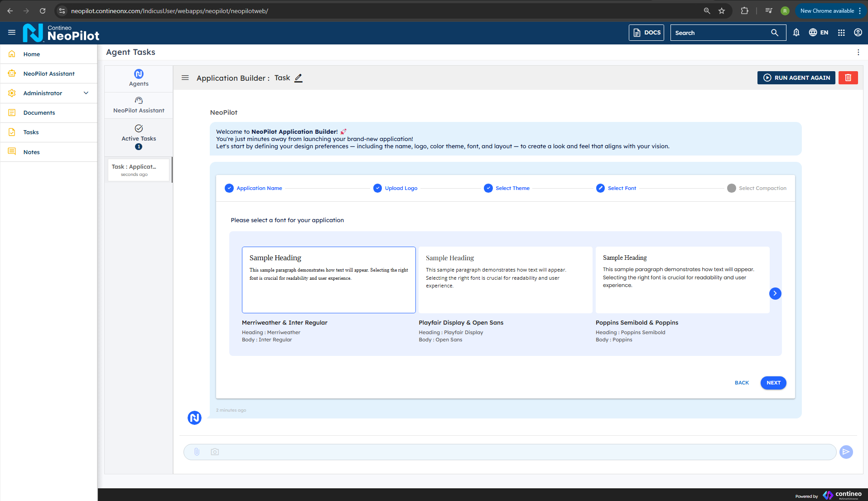Delete the task with red trash button
The height and width of the screenshot is (501, 868).
[x=848, y=78]
